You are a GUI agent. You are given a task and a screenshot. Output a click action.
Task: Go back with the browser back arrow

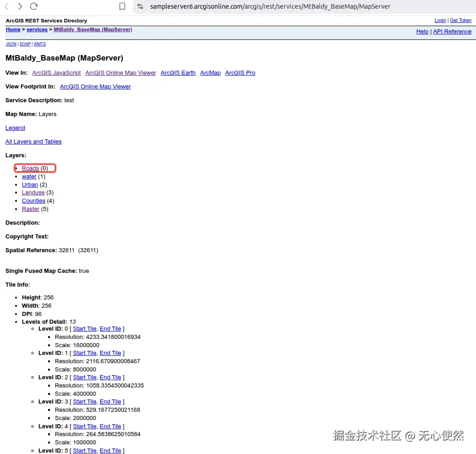(x=7, y=6)
